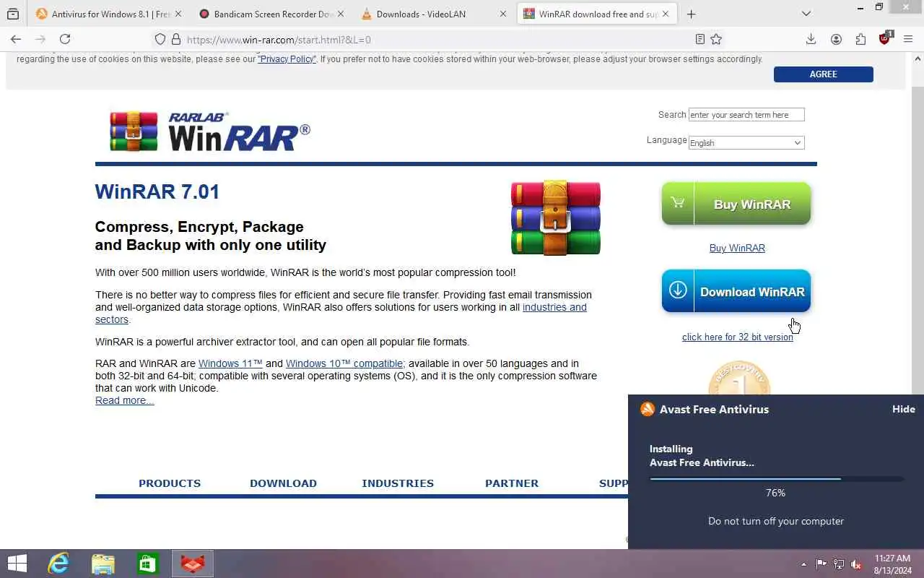
Task: Click the padlock site info icon
Action: tap(175, 40)
